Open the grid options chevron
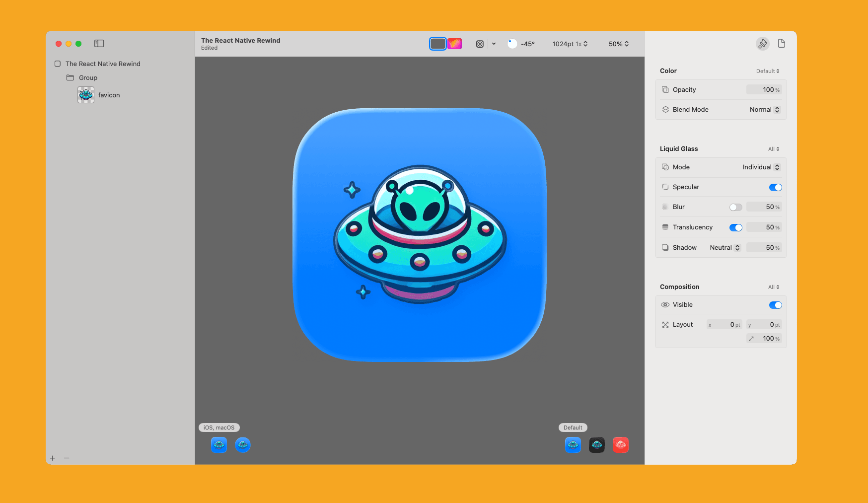 [494, 44]
